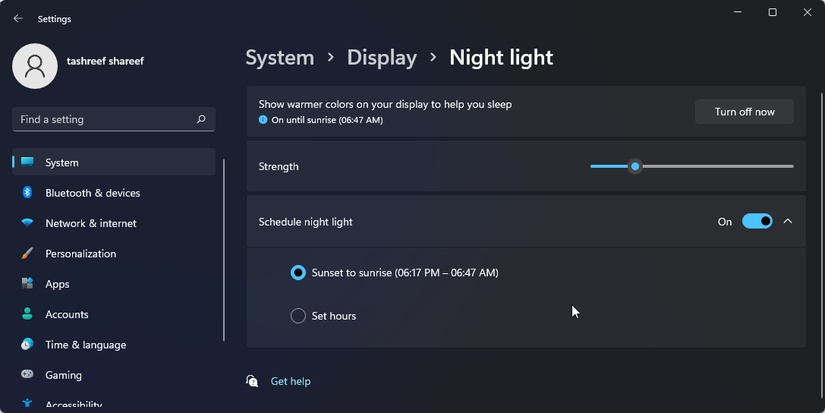Open Network & internet via Wi-Fi icon
This screenshot has width=825, height=413.
27,223
